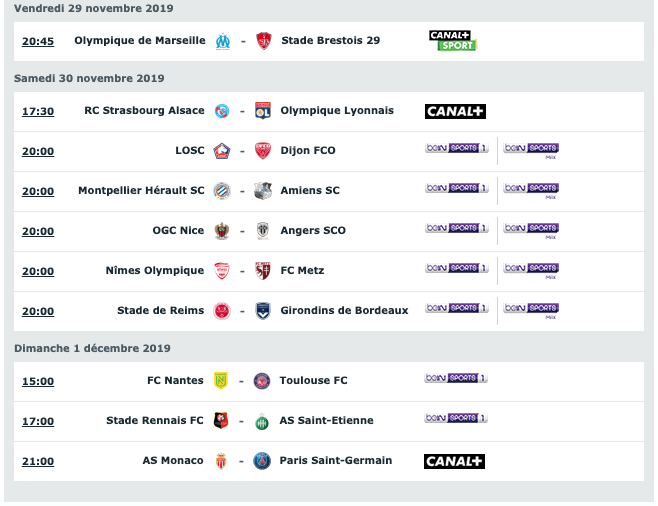Click the Olympique de Marseille club crest
This screenshot has width=658, height=506.
[x=223, y=41]
